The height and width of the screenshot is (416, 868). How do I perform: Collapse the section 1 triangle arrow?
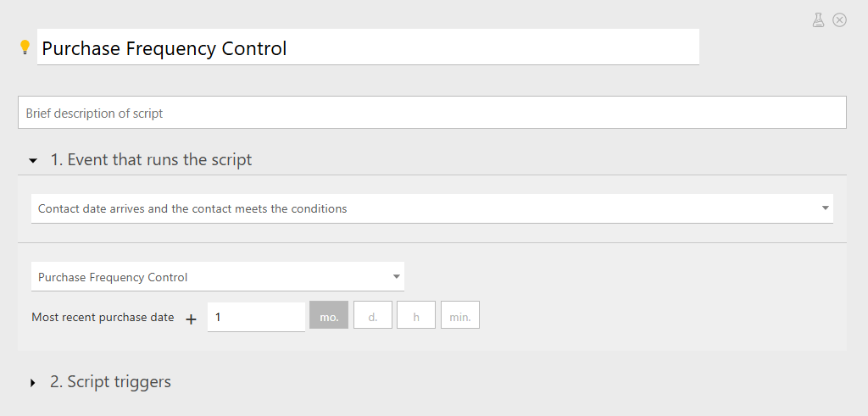33,160
